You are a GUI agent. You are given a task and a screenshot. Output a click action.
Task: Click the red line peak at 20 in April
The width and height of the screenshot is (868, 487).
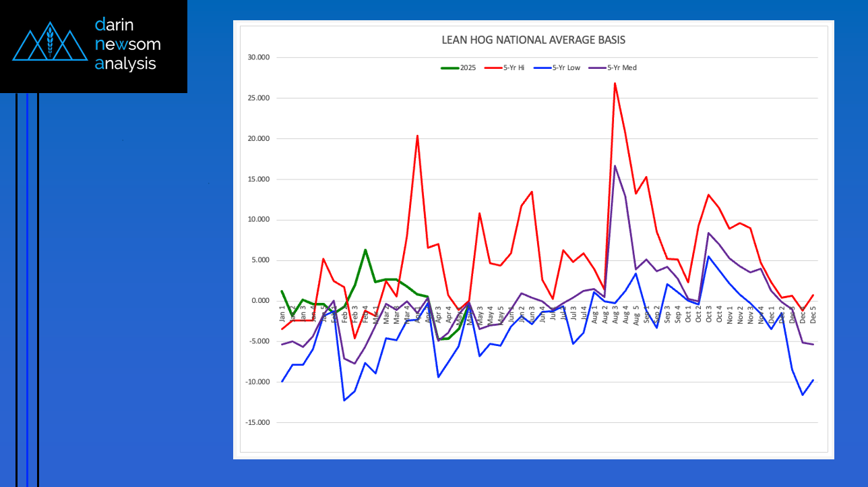pos(417,136)
